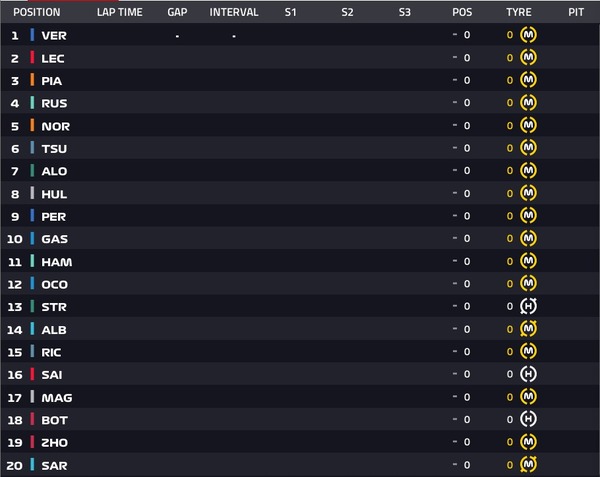Image resolution: width=600 pixels, height=477 pixels.
Task: Click the red team color bar beside SAI
Action: 33,374
